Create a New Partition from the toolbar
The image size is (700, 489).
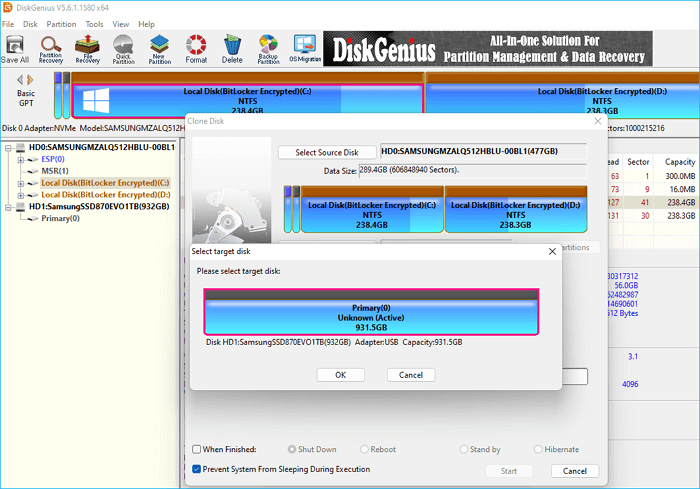pyautogui.click(x=160, y=49)
